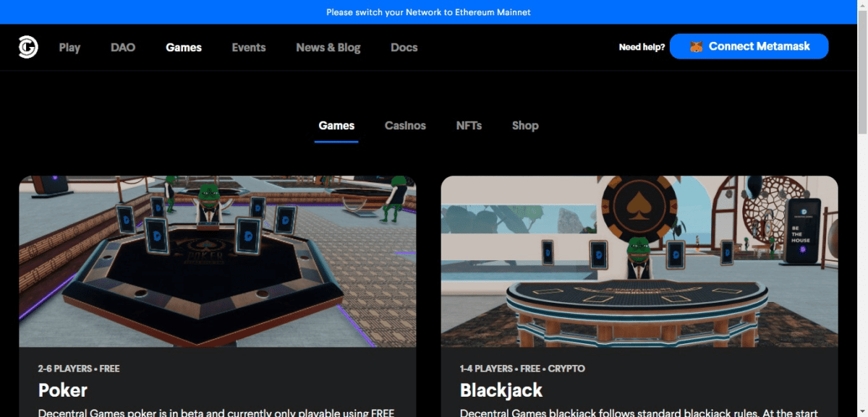Switch to the NFTs tab
The image size is (868, 417).
coord(469,126)
